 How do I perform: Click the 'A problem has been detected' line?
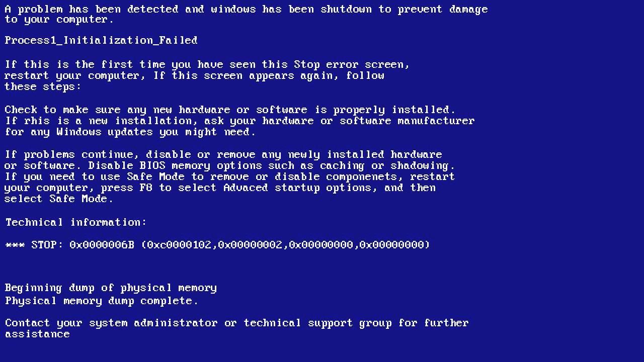pos(247,10)
